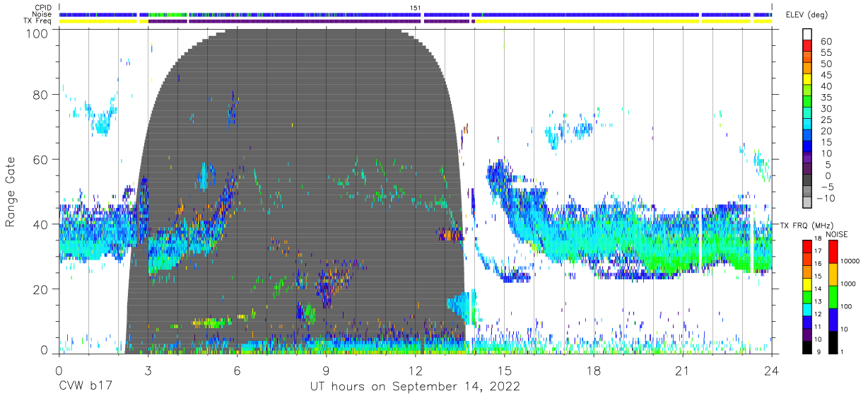Click the red swatch in the NOISE colorbar
The height and width of the screenshot is (401, 868).
832,251
